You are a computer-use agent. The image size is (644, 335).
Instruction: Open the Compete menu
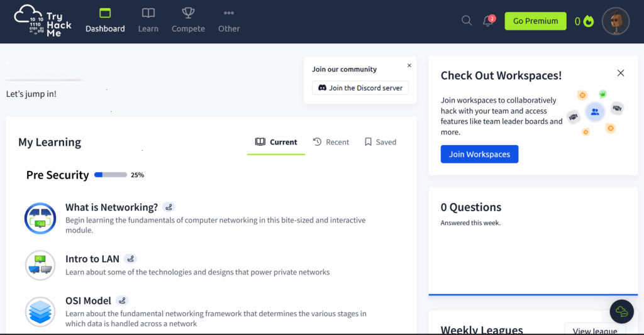188,21
